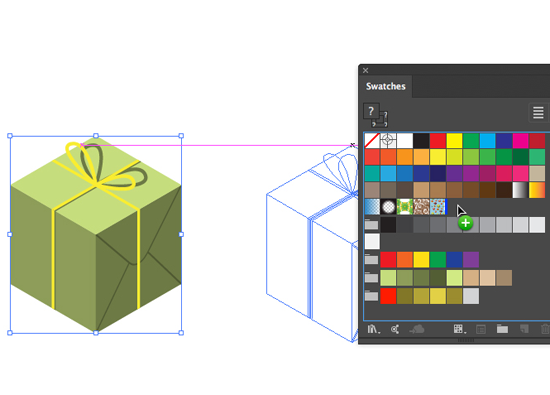This screenshot has height=395, width=550.
Task: Choose the first light green swatch in box group
Action: click(x=388, y=278)
